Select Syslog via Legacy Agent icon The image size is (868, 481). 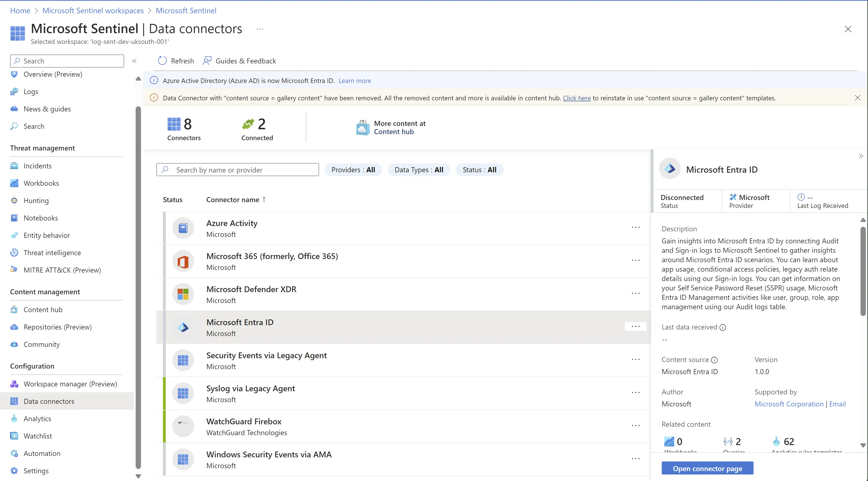[183, 393]
